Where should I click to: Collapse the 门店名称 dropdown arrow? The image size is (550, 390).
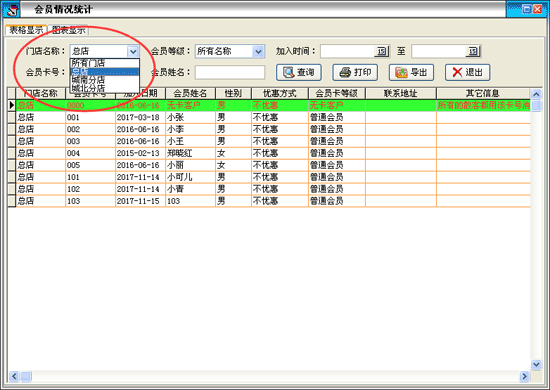click(x=133, y=52)
